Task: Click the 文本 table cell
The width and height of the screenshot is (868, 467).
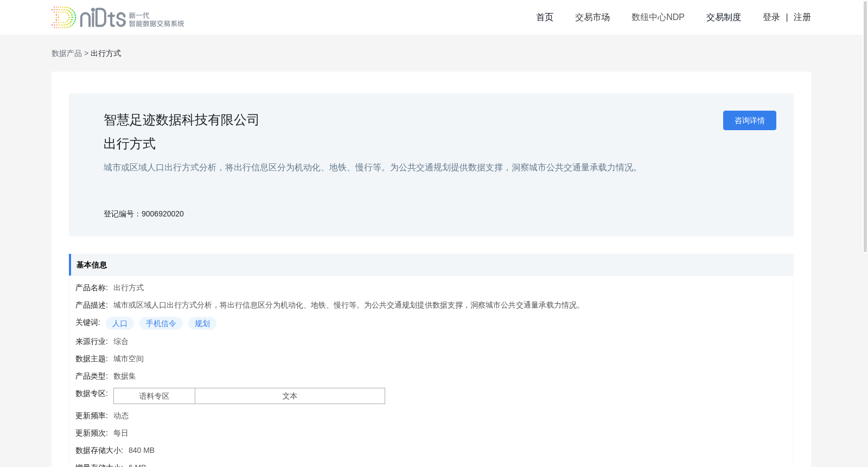Action: (290, 396)
